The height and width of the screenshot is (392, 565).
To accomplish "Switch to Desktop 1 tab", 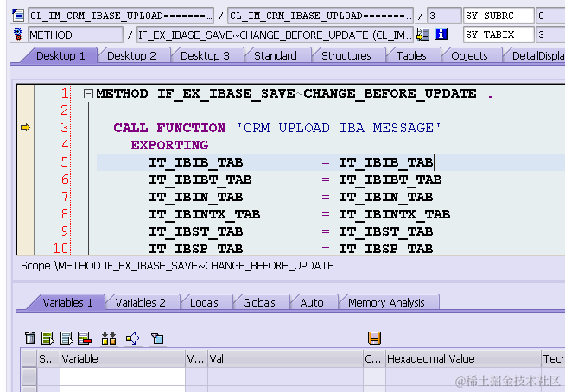I will click(x=60, y=56).
